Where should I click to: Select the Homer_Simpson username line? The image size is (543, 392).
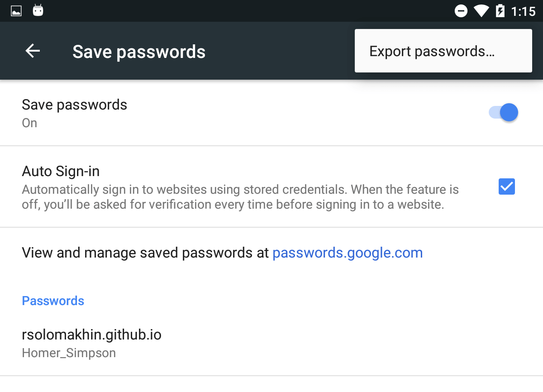[69, 353]
